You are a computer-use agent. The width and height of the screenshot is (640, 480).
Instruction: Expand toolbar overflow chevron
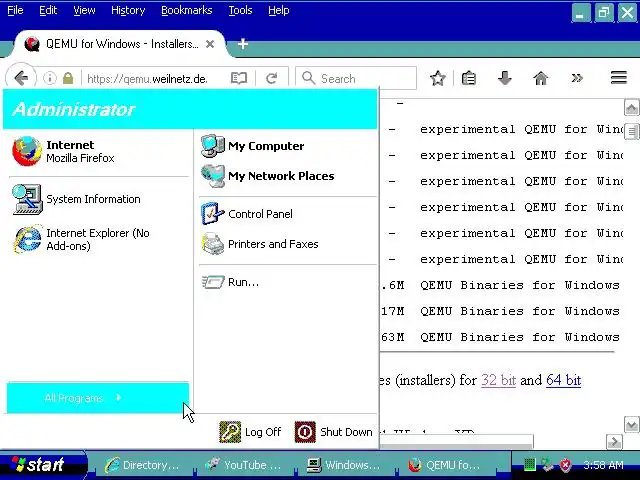pos(577,78)
